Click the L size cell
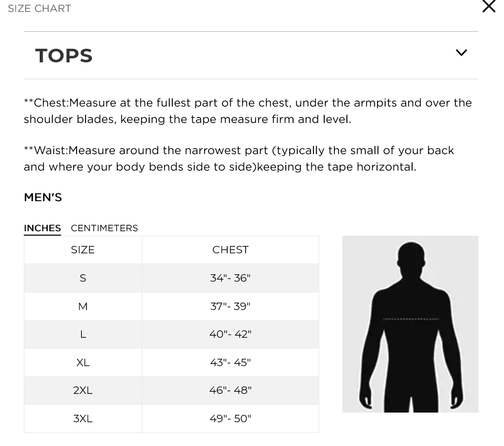Screen dimensions: 504x446 click(x=83, y=334)
